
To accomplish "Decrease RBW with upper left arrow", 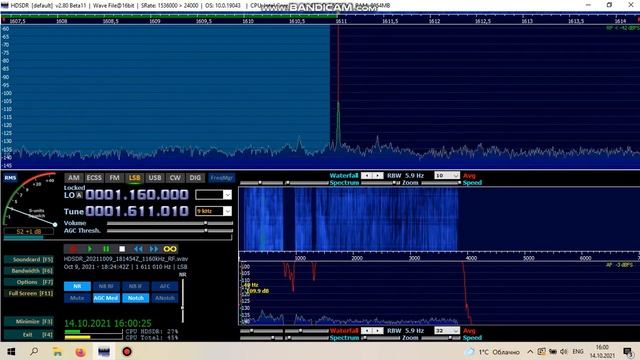I will (367, 176).
